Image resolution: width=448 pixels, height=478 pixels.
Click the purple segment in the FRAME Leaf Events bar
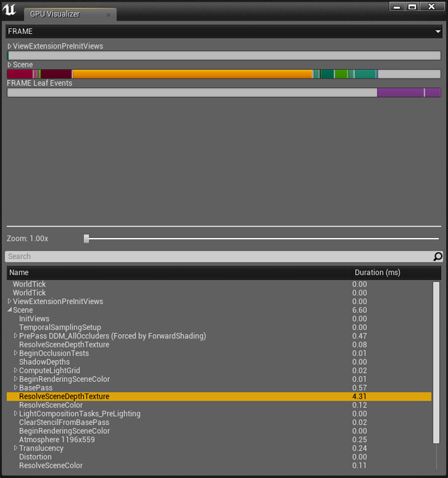pos(400,93)
